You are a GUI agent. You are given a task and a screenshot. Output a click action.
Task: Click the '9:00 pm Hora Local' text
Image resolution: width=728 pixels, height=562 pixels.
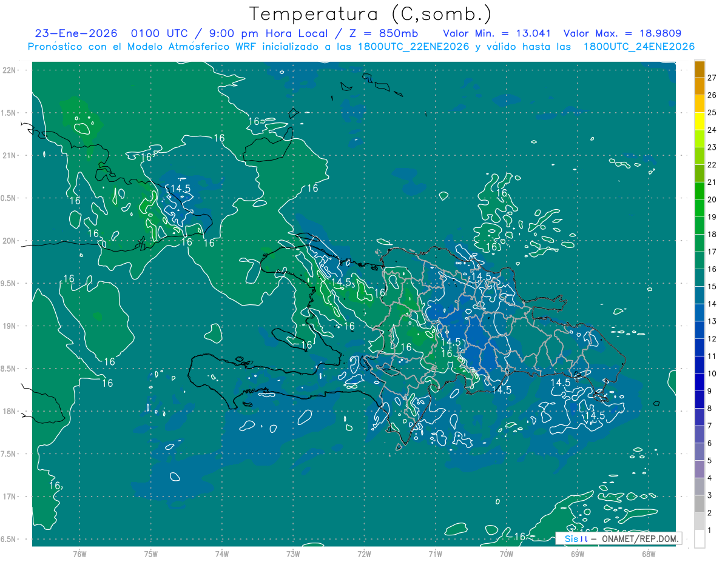click(271, 34)
